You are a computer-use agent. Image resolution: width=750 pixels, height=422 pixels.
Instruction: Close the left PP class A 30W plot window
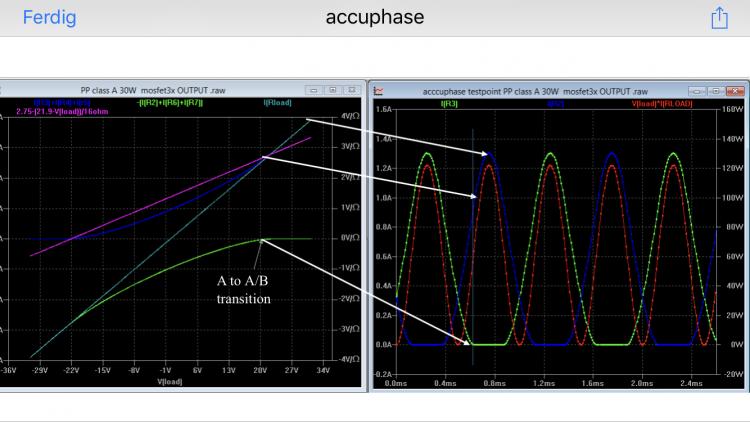(352, 90)
